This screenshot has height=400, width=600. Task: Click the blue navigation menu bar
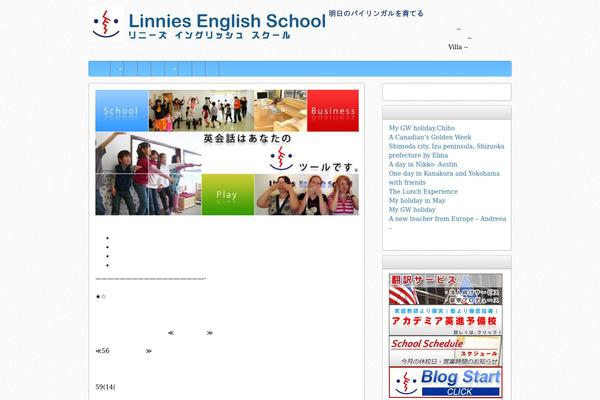(x=300, y=69)
